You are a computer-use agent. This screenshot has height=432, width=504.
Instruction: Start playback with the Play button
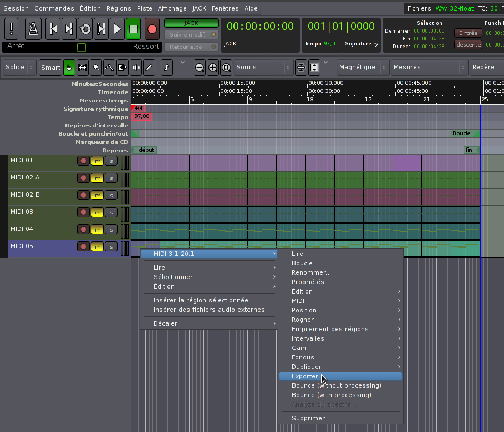pos(117,29)
